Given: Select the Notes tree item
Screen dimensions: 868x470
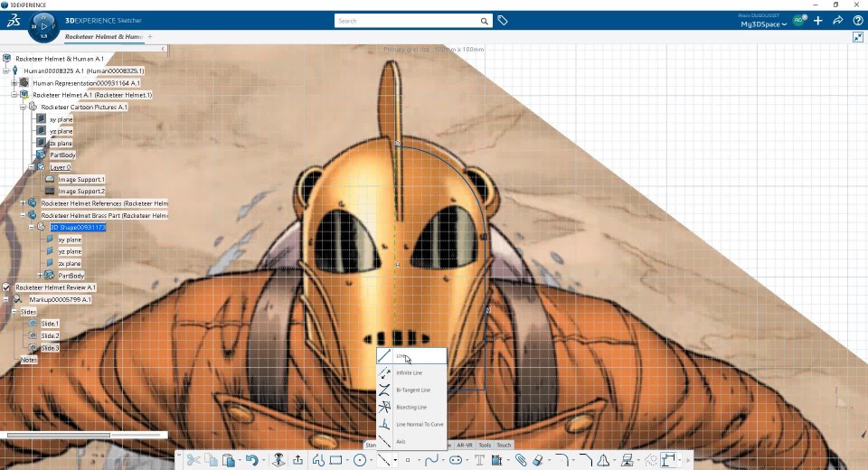Looking at the screenshot, I should click(x=29, y=360).
